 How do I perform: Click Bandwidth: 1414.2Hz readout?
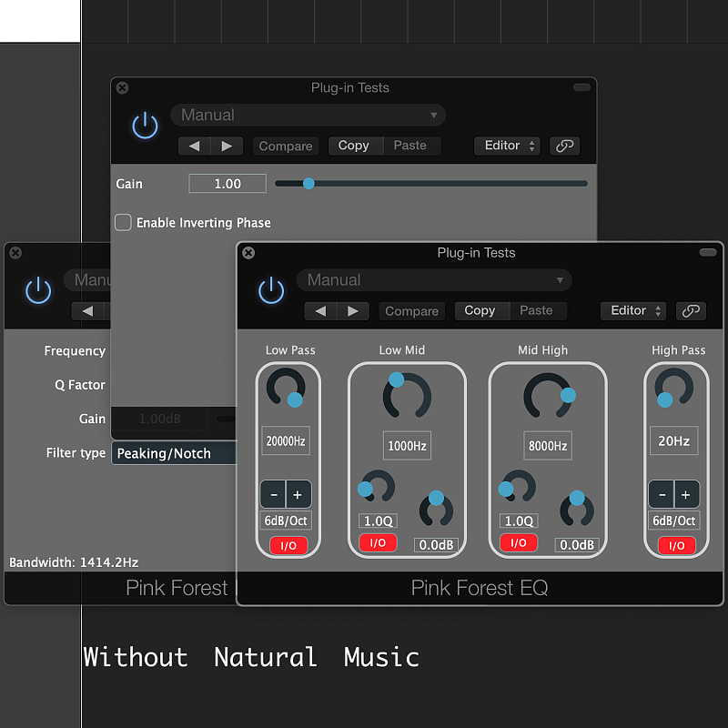pos(74,562)
